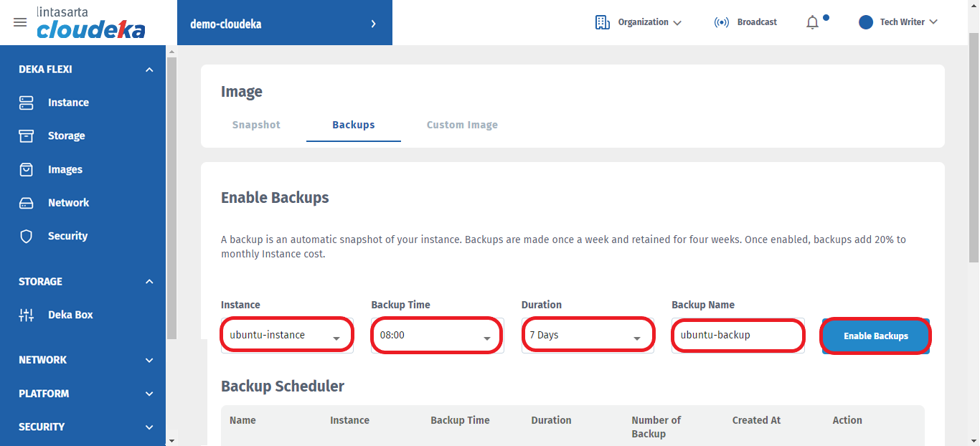The image size is (980, 446).
Task: Open the Instance dropdown showing ubuntu-instance
Action: pyautogui.click(x=287, y=336)
